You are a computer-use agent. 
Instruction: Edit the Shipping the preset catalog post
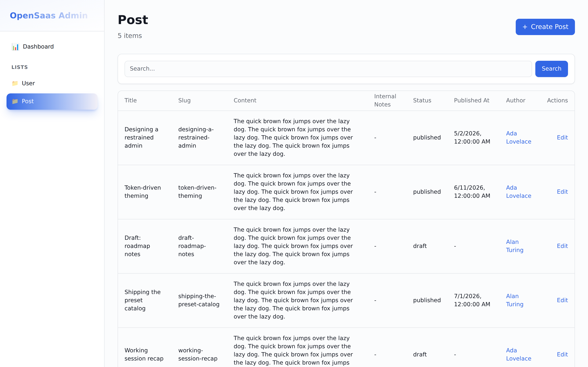point(562,300)
